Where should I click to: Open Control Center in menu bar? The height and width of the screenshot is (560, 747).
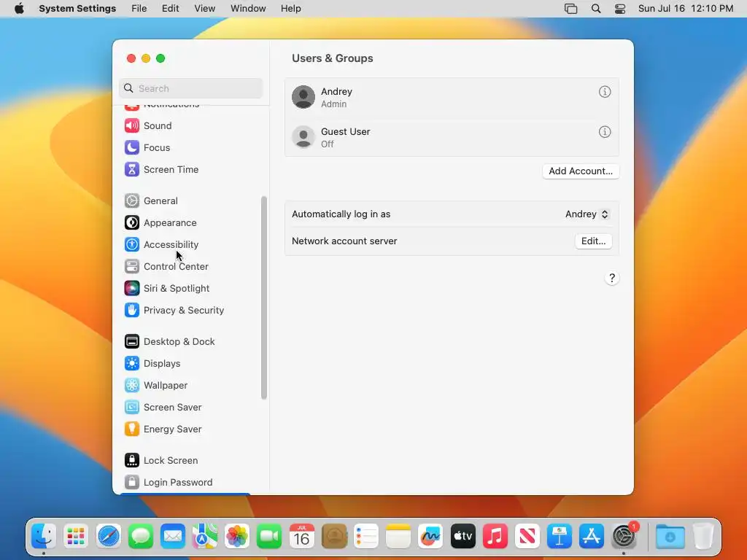pos(620,9)
